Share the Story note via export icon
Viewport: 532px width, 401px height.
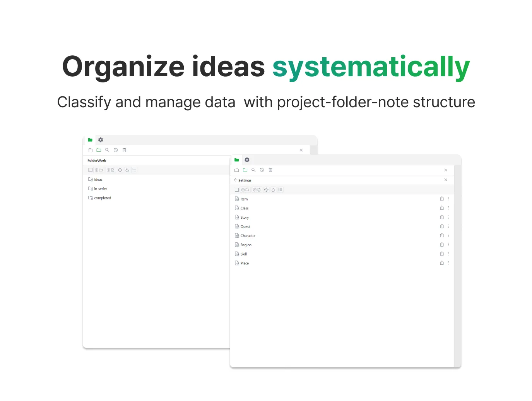[442, 217]
